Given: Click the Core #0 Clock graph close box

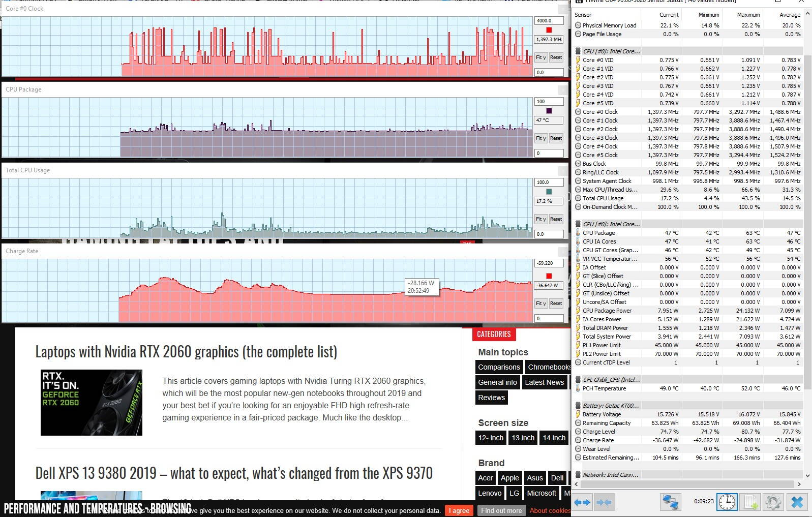Looking at the screenshot, I should [x=563, y=9].
